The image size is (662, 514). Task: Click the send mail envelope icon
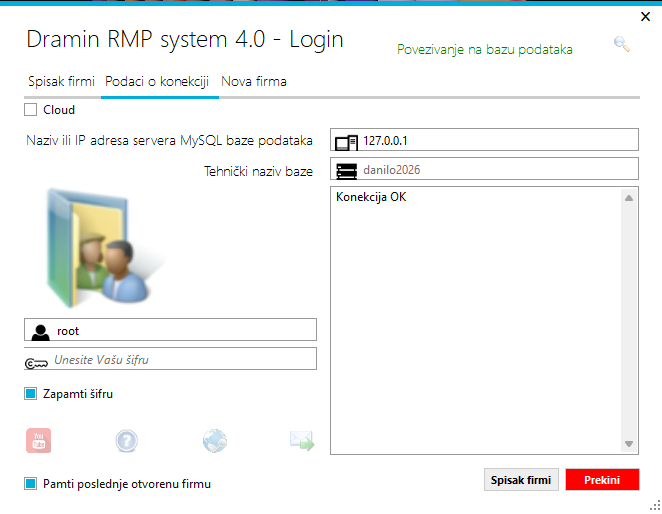302,441
